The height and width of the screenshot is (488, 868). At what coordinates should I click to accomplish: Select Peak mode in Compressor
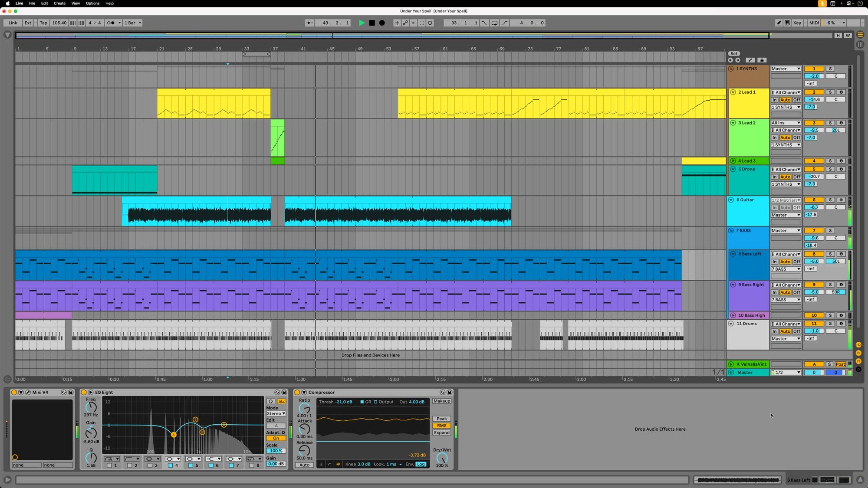[x=442, y=419]
